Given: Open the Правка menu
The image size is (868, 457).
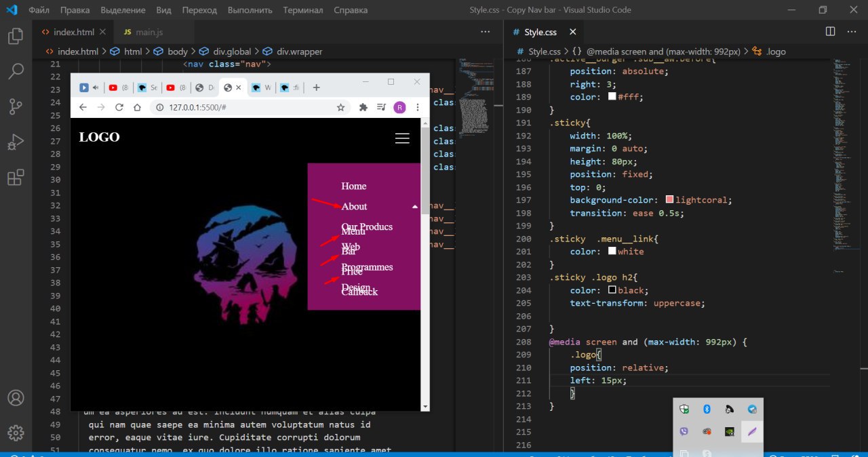Looking at the screenshot, I should coord(75,10).
